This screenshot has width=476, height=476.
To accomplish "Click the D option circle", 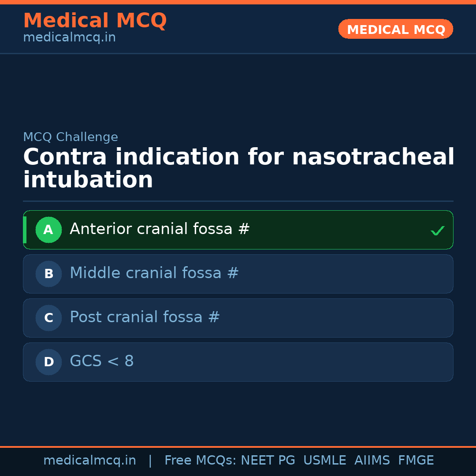I will point(48,362).
